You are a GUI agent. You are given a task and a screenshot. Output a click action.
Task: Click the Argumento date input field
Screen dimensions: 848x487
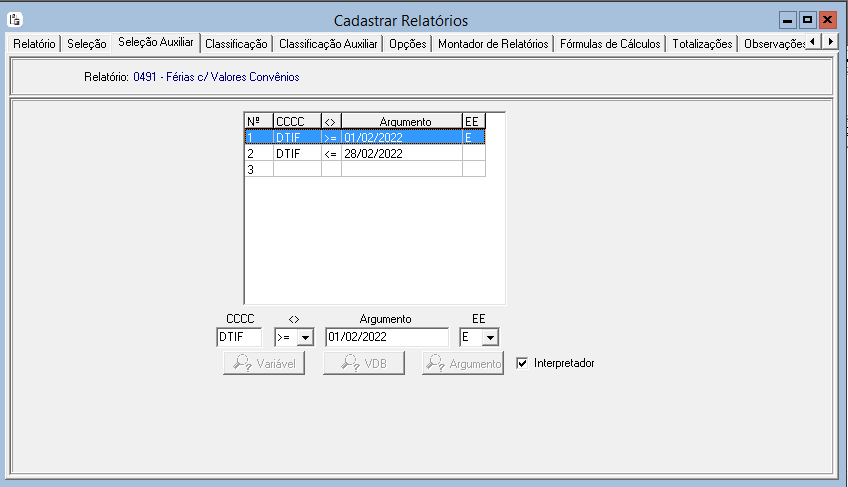[386, 338]
